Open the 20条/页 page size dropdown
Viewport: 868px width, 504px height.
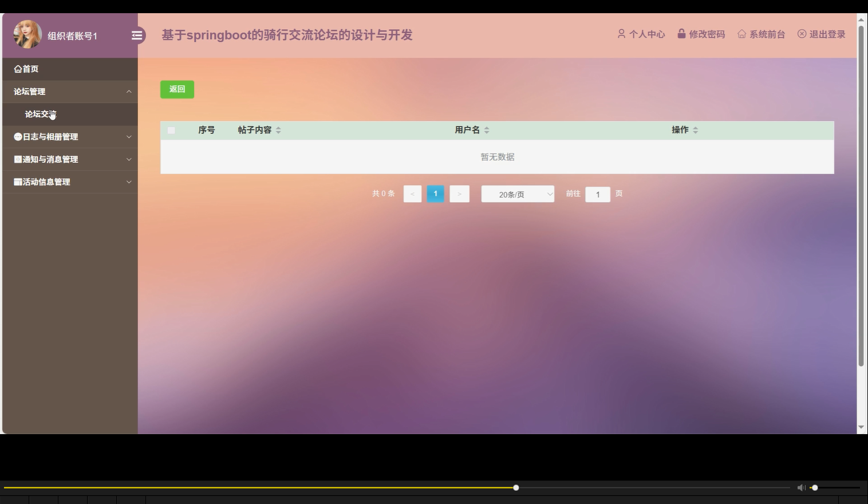[x=518, y=194]
